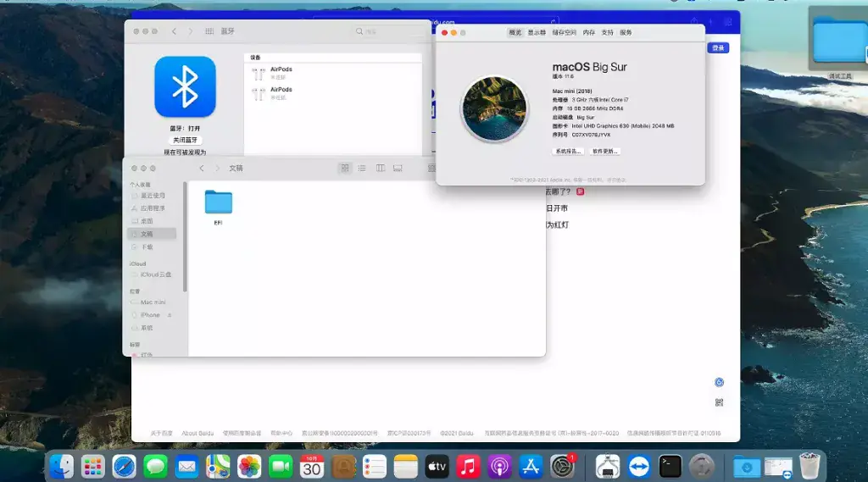Switch to 储存空间 tab
Image resolution: width=868 pixels, height=482 pixels.
click(564, 33)
